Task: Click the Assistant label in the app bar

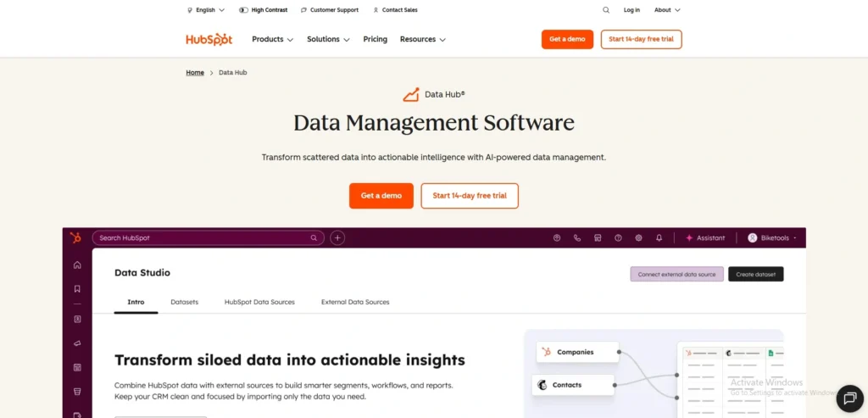Action: 711,238
